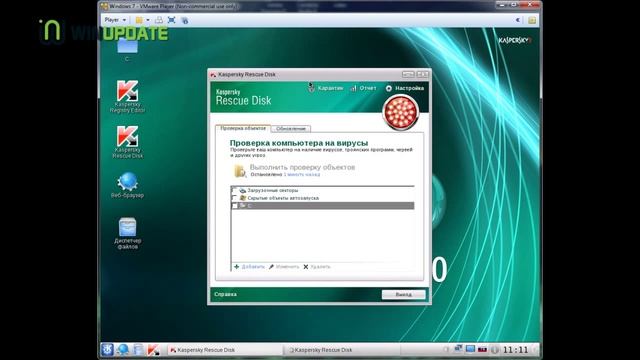Screen dimensions: 640x360
Task: Click VMware send Ctrl+Alt+Del icon
Action: click(x=159, y=20)
